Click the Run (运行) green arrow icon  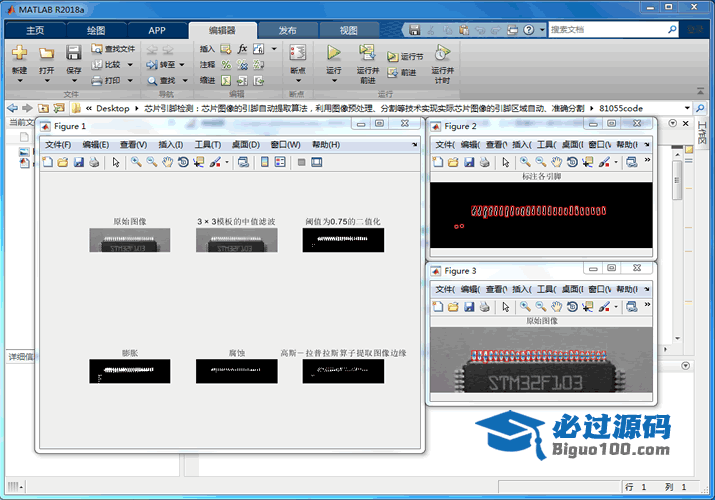[x=334, y=53]
